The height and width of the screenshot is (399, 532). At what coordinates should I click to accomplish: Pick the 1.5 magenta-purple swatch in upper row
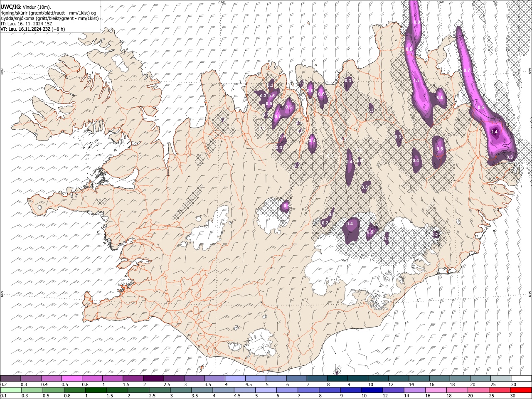click(x=133, y=378)
